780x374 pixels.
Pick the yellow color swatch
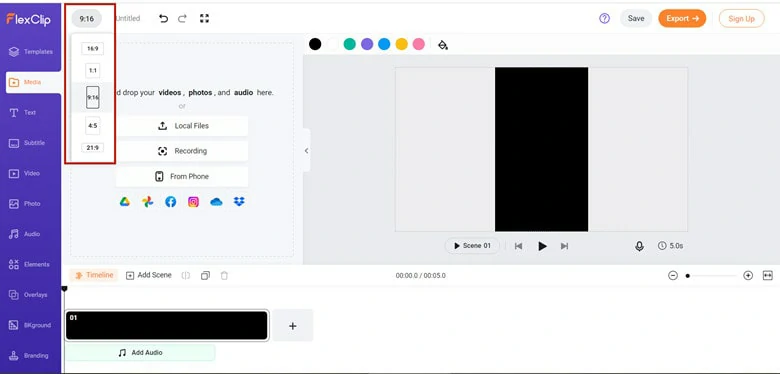coord(401,44)
